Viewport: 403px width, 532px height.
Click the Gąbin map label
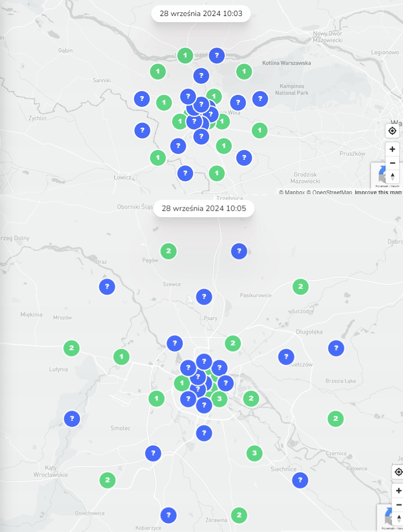[x=65, y=50]
